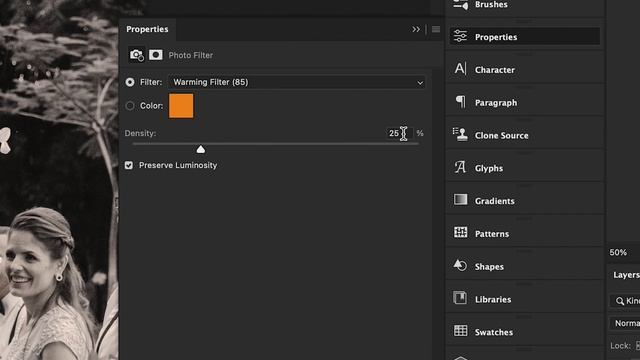Select the Color radio button
640x360 pixels.
[x=130, y=106]
